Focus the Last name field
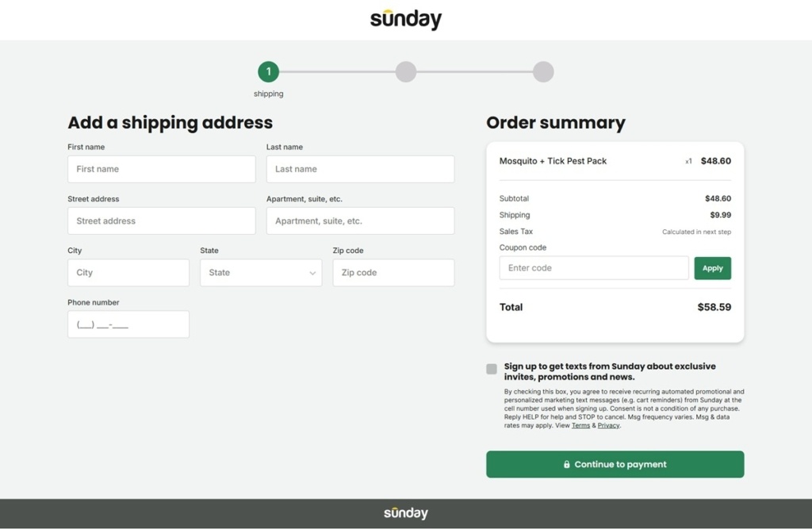The height and width of the screenshot is (529, 812). [361, 169]
